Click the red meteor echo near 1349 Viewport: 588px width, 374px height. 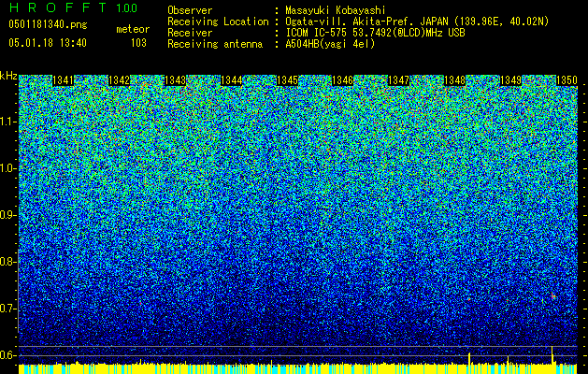tap(552, 296)
